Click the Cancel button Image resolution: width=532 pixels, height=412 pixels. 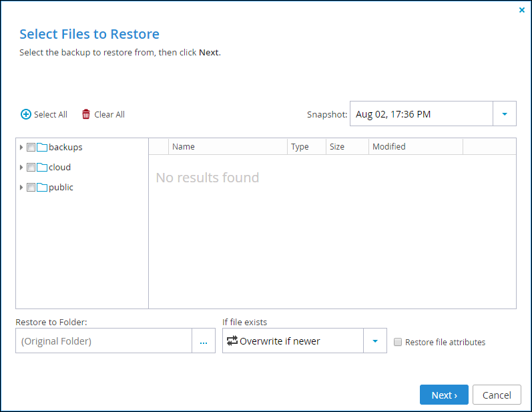tap(497, 395)
